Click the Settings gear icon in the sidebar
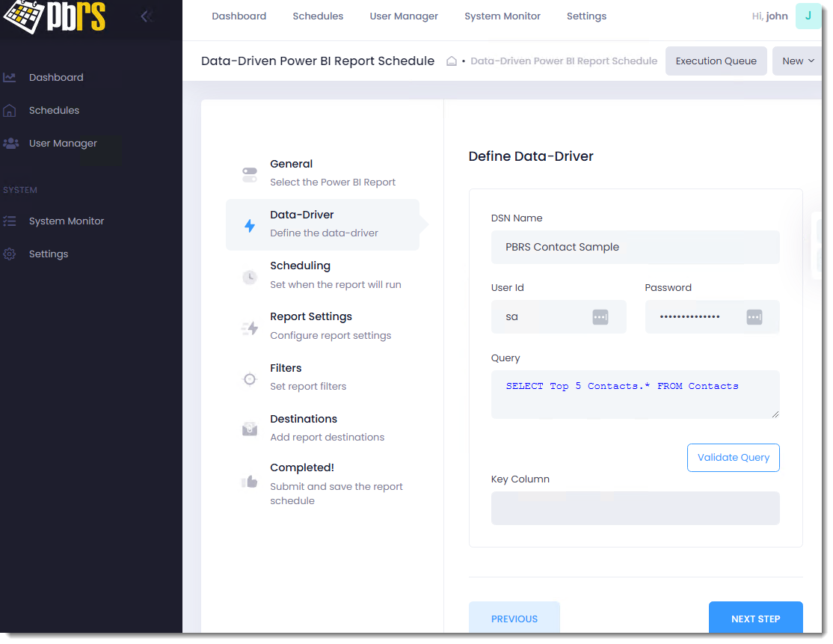Viewport: 833px width, 644px height. 10,254
